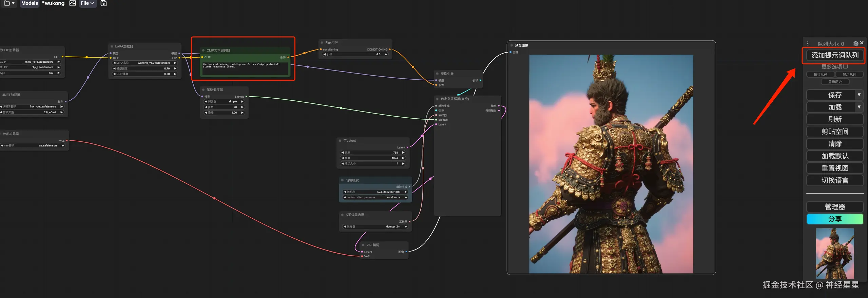The width and height of the screenshot is (868, 298).
Task: Select the *wukong workflow tab
Action: click(x=53, y=3)
